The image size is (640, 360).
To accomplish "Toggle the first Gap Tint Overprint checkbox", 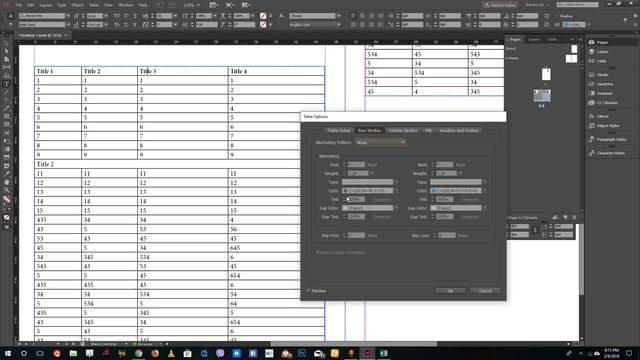I will point(371,217).
